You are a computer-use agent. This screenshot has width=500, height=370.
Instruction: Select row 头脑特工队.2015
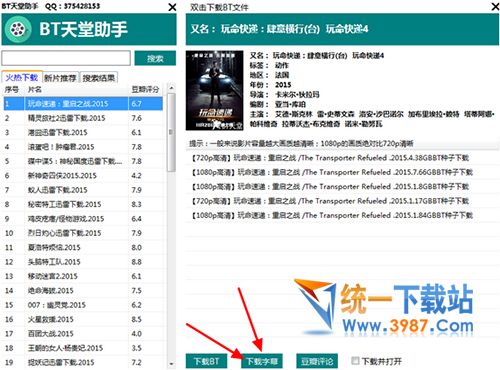pyautogui.click(x=83, y=262)
